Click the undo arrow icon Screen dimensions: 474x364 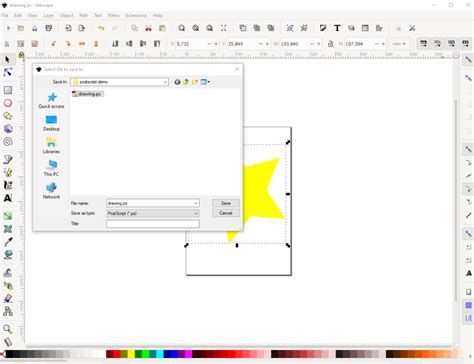(101, 28)
